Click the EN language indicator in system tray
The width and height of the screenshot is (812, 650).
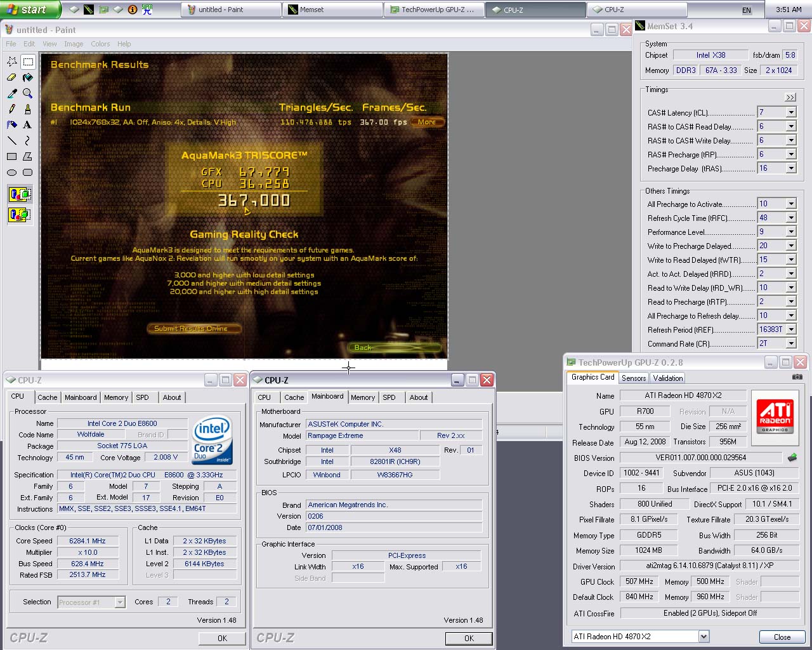747,10
